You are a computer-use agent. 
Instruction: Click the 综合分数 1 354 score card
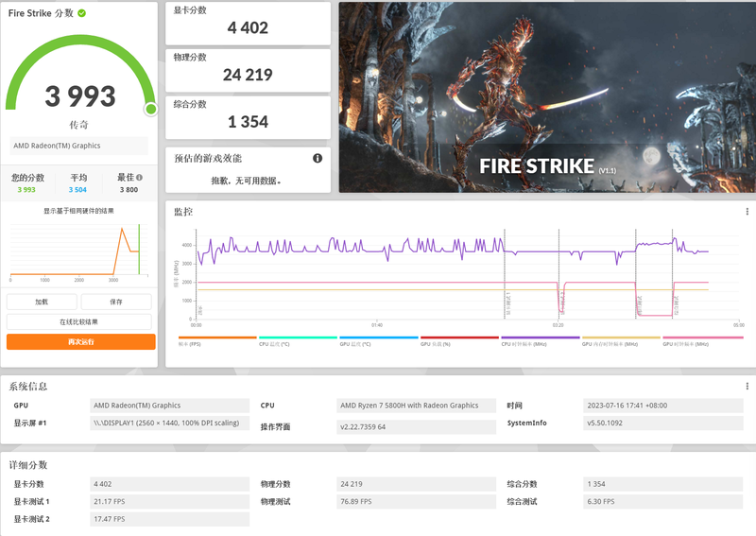[248, 118]
